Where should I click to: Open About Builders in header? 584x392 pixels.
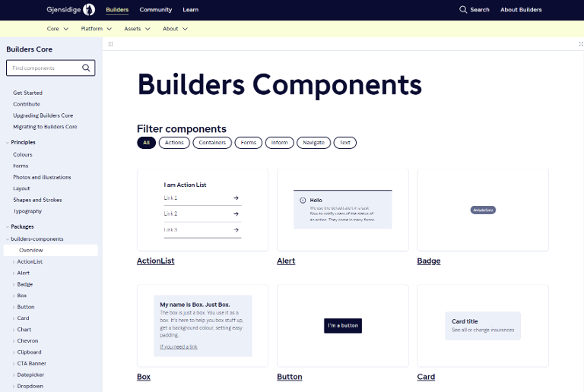pyautogui.click(x=521, y=10)
